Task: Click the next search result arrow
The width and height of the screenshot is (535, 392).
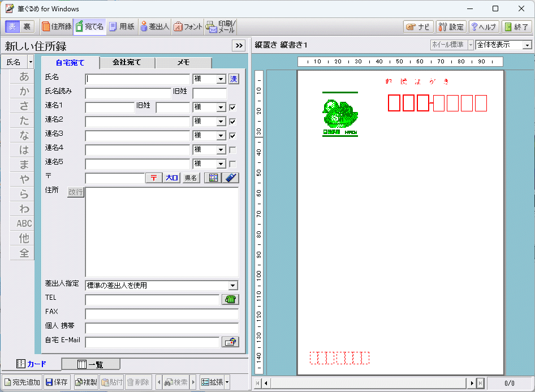Action: click(193, 382)
